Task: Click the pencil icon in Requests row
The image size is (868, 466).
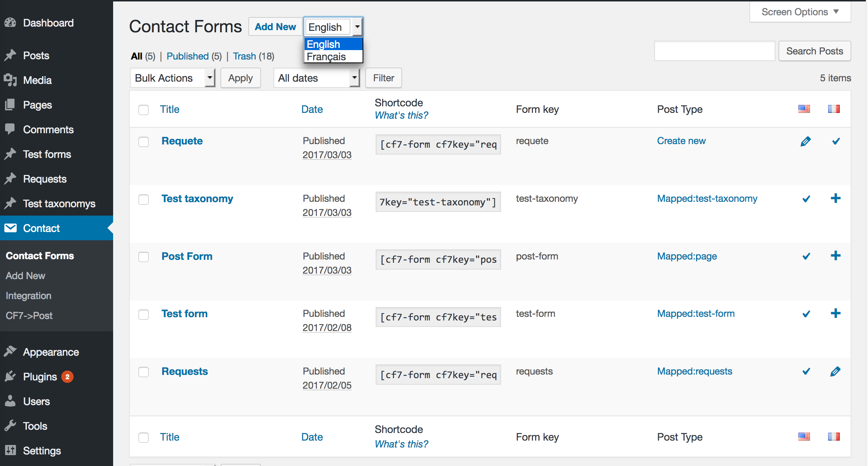Action: click(835, 371)
